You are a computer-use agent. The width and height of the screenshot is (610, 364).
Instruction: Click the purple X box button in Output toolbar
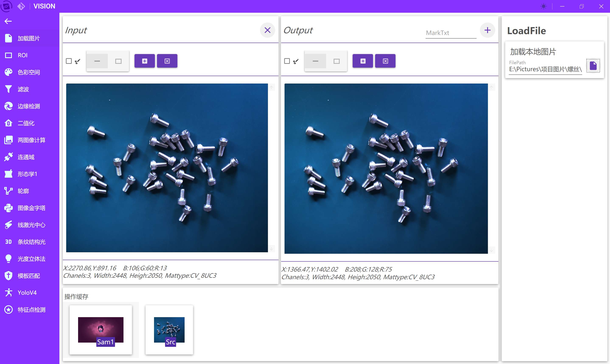point(385,61)
